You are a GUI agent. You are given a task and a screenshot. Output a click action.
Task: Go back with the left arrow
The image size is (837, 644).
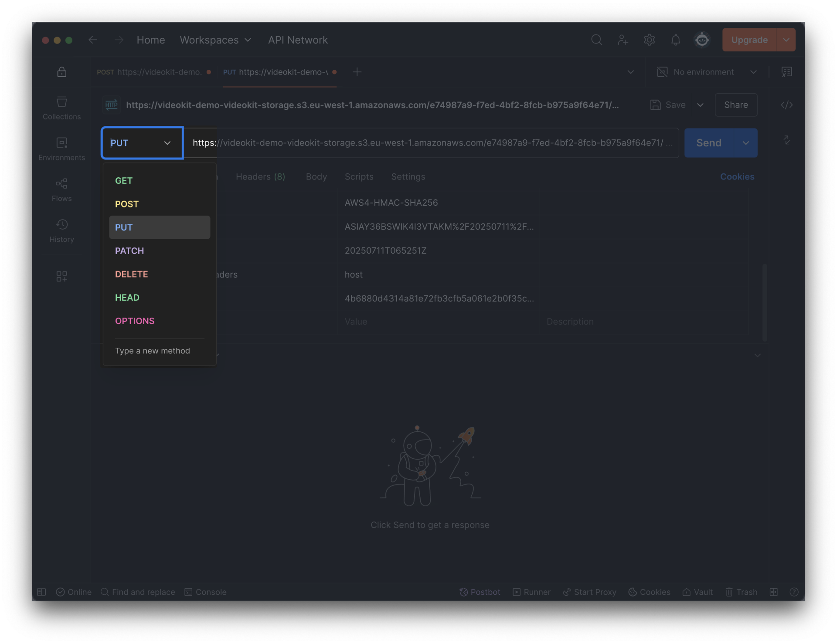coord(92,40)
